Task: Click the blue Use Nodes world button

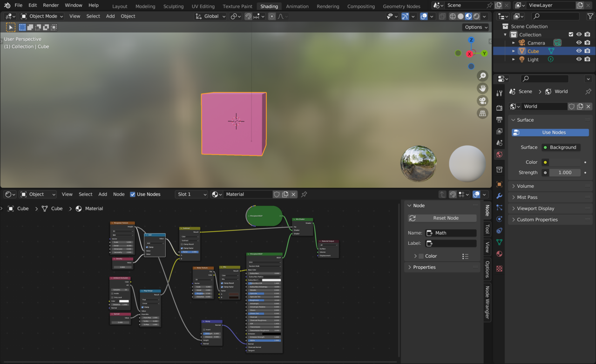Action: point(550,133)
